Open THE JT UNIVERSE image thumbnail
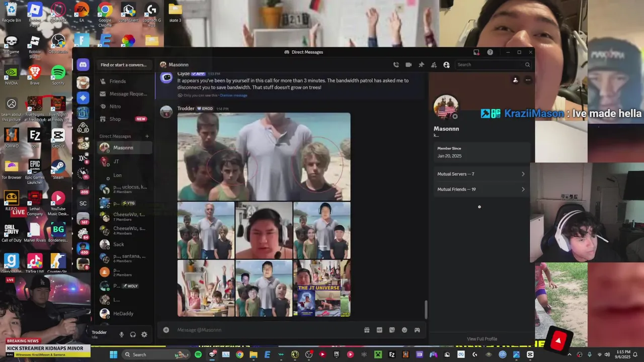Image resolution: width=644 pixels, height=362 pixels. [322, 288]
